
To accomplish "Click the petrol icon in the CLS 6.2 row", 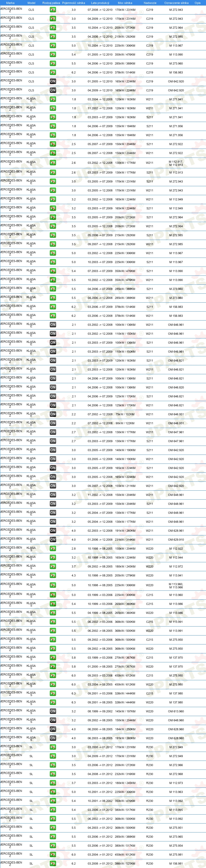I will 53,72.
